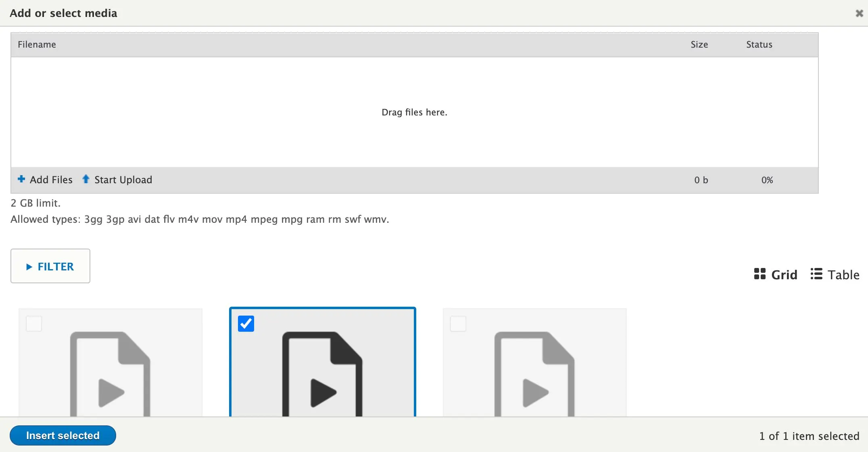Check the first media item checkbox

click(x=34, y=324)
